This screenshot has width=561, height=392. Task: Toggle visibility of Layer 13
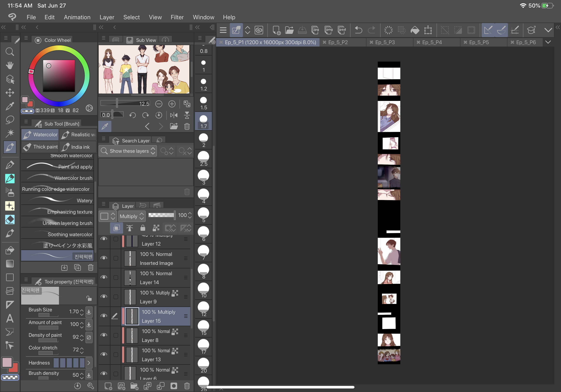click(104, 354)
